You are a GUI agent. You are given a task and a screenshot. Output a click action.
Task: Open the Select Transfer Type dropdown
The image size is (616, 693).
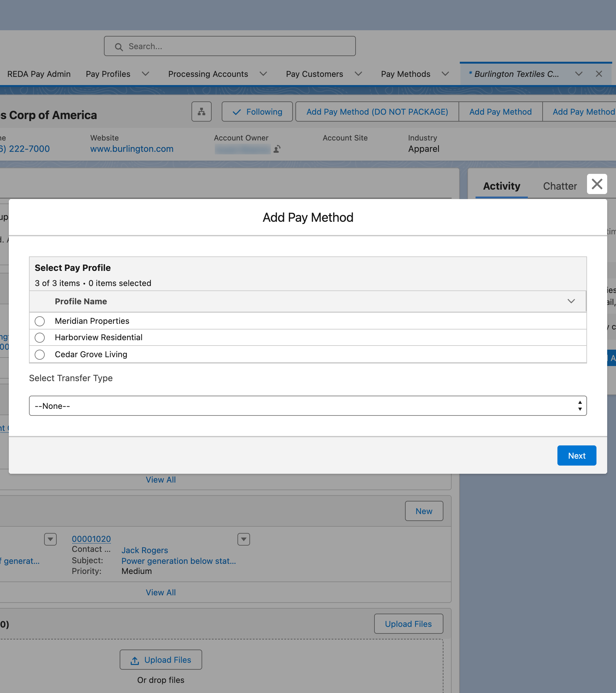(308, 406)
